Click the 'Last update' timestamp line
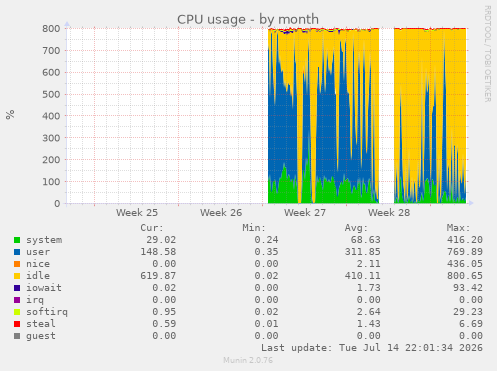Screen dimensions: 497x371 tap(372, 348)
